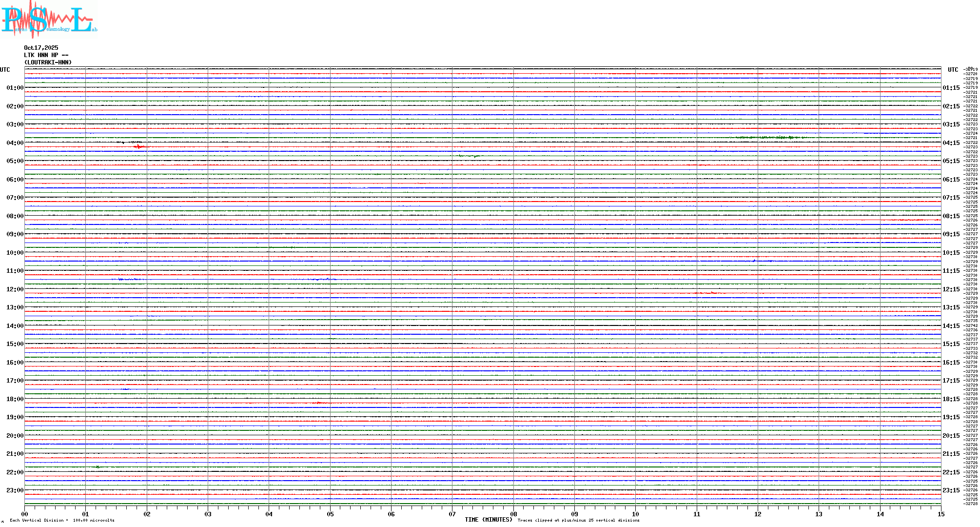
Task: Click the PSL Seismology Lab logo
Action: point(49,20)
